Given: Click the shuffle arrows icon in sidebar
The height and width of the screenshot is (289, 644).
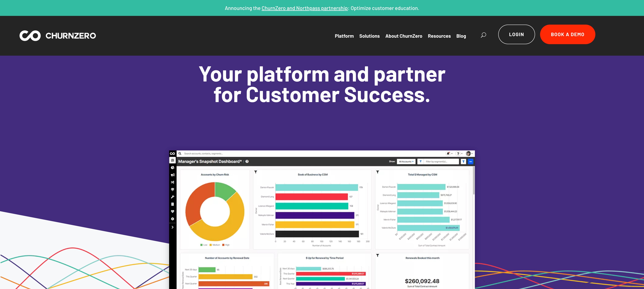Looking at the screenshot, I should 172,182.
